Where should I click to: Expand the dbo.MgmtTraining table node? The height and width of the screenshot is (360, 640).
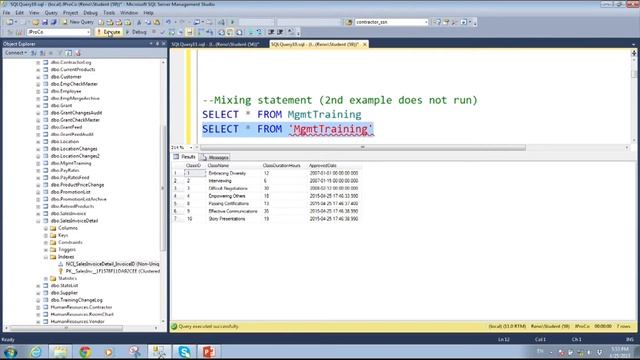coord(38,163)
